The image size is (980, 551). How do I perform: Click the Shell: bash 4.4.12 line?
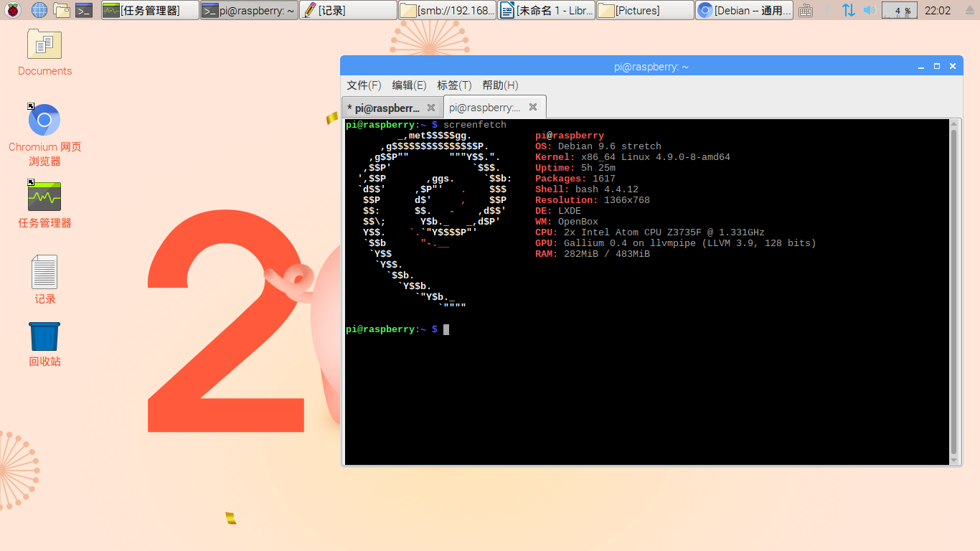pyautogui.click(x=587, y=189)
